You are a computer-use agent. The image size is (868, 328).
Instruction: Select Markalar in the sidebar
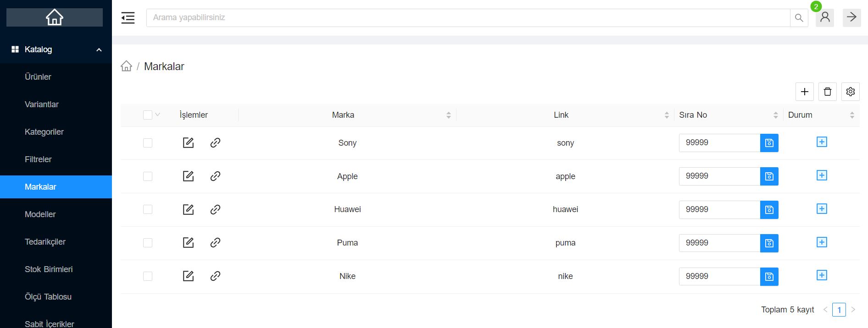click(56, 187)
